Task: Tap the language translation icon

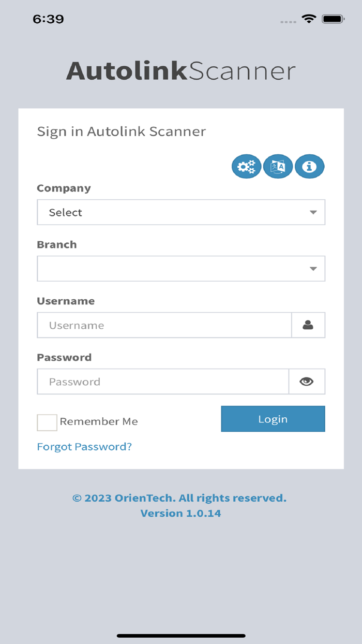Action: [278, 166]
